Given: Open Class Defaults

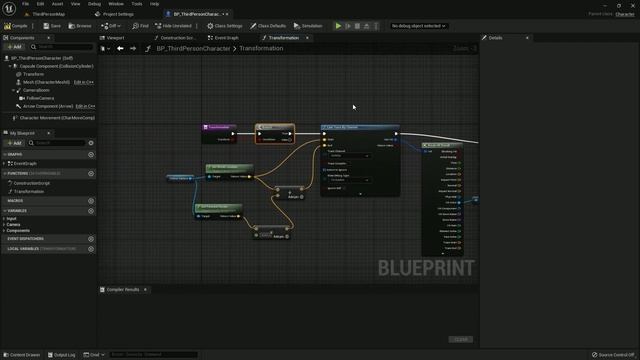Looking at the screenshot, I should 268,26.
